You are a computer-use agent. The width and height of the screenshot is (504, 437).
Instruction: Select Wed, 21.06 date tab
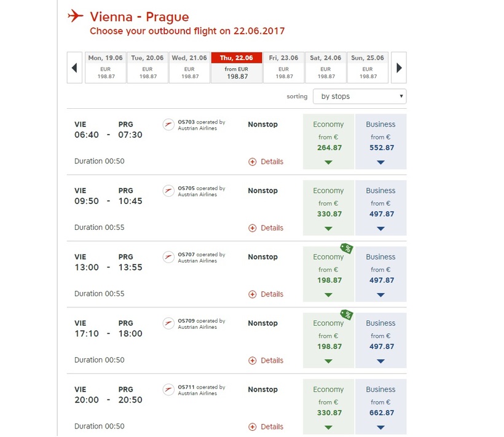190,67
